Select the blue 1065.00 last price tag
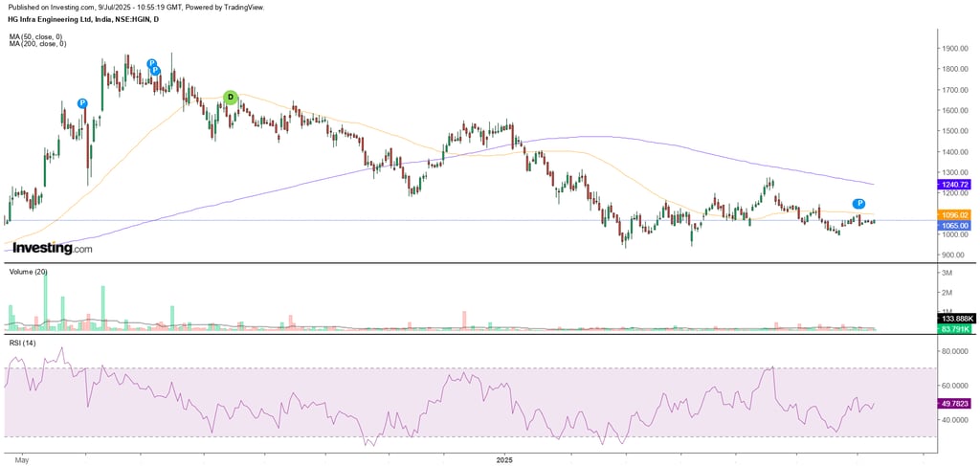This screenshot has width=980, height=466. click(954, 226)
